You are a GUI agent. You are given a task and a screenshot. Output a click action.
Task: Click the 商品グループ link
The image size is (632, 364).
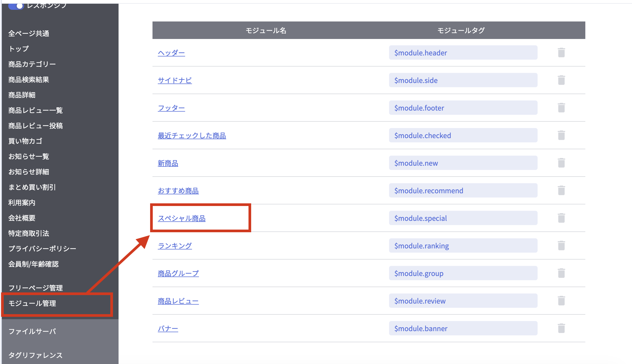pos(178,274)
